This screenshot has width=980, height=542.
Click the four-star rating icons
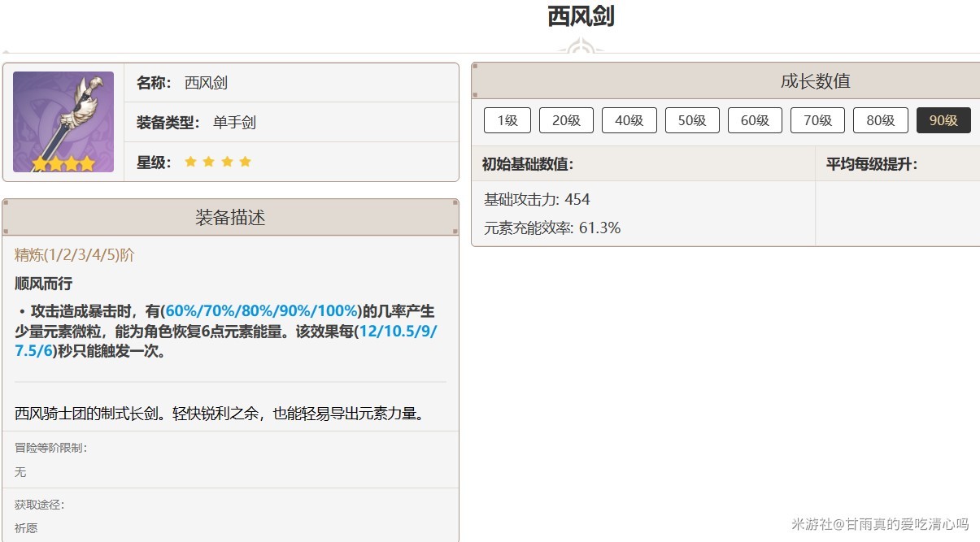tap(217, 163)
